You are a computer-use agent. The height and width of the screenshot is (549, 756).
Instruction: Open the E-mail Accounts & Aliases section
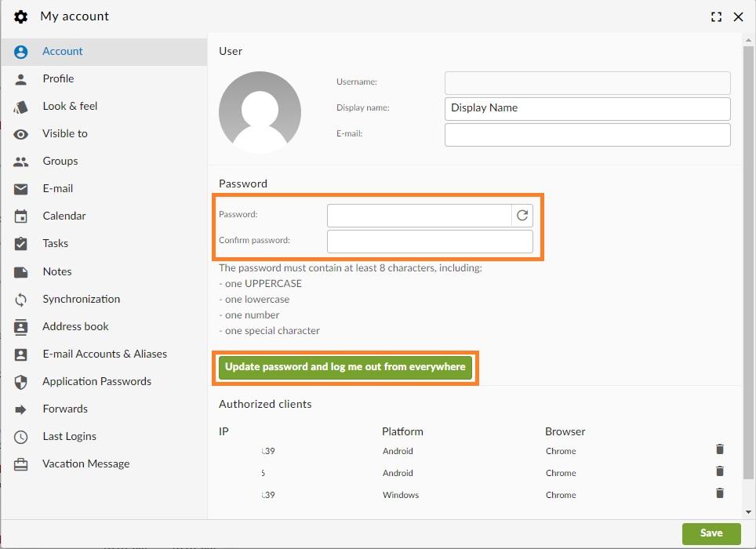click(104, 354)
